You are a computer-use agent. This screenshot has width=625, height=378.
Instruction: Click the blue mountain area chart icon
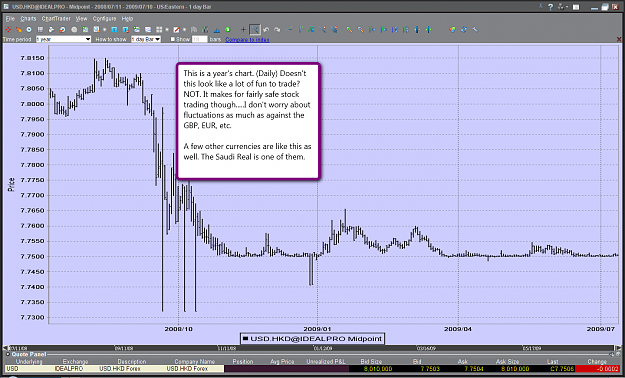point(216,30)
